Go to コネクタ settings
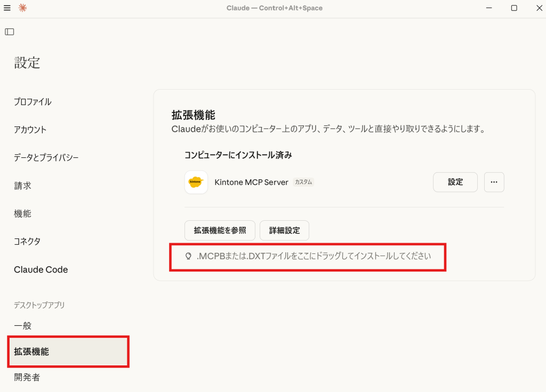 click(27, 241)
